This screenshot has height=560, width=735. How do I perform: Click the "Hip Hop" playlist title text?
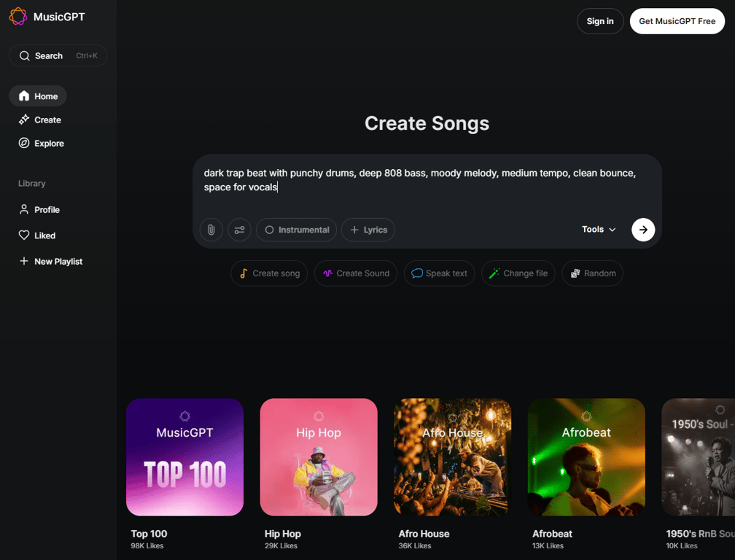click(283, 534)
